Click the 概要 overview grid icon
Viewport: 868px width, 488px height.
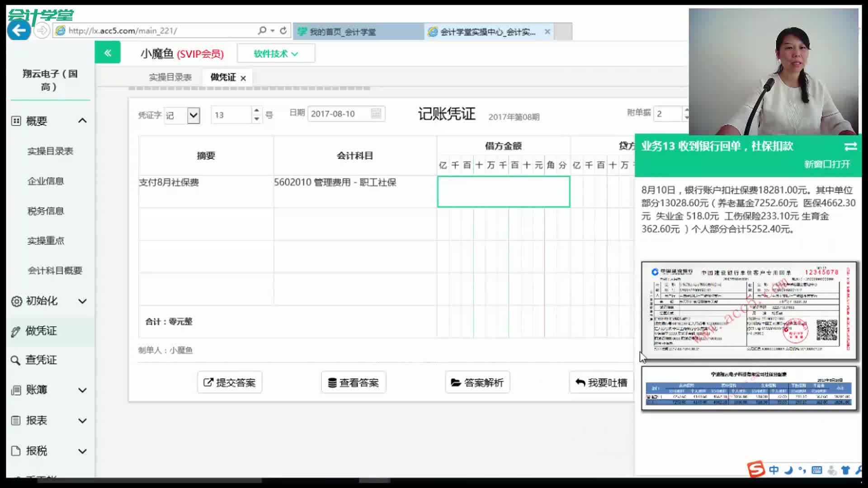15,121
